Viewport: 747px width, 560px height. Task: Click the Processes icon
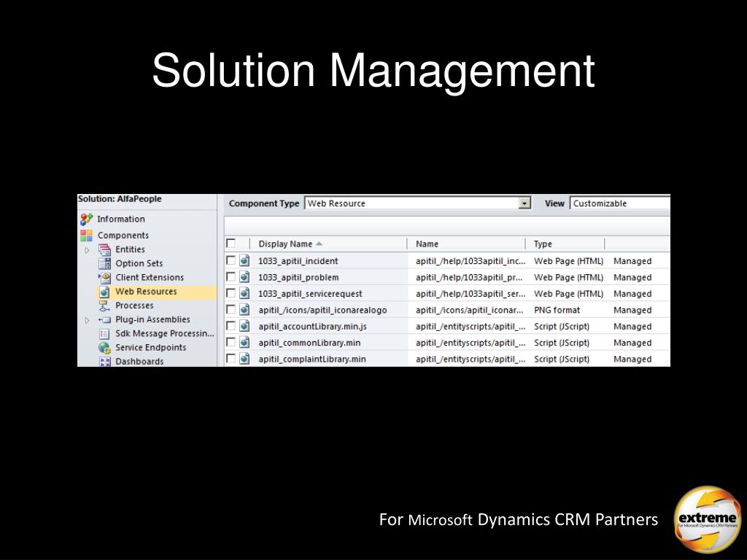click(x=104, y=306)
